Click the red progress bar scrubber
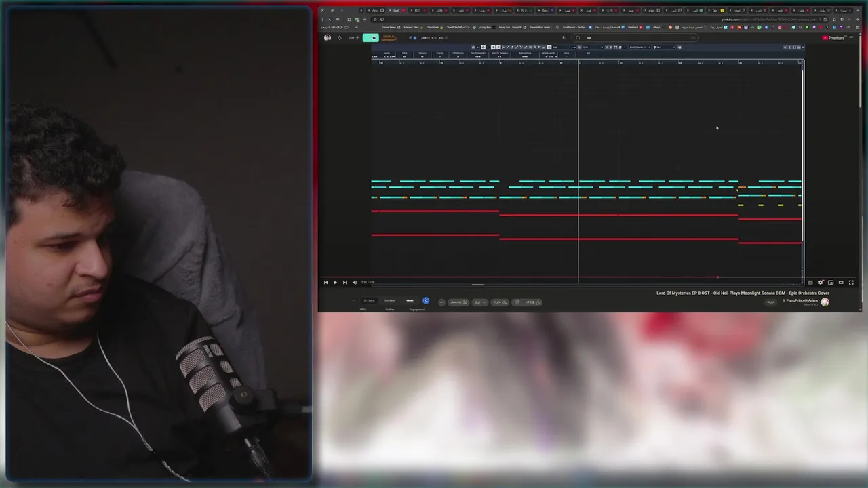868x488 pixels. (717, 277)
